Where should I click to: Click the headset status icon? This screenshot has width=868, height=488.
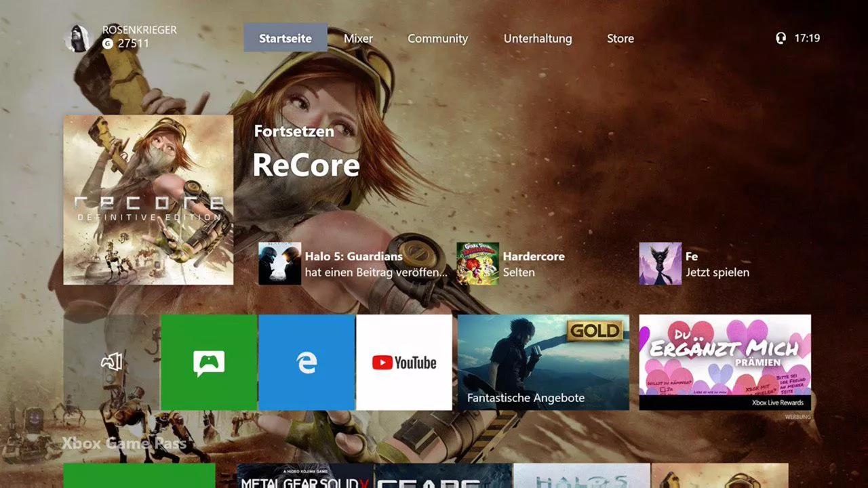click(781, 38)
